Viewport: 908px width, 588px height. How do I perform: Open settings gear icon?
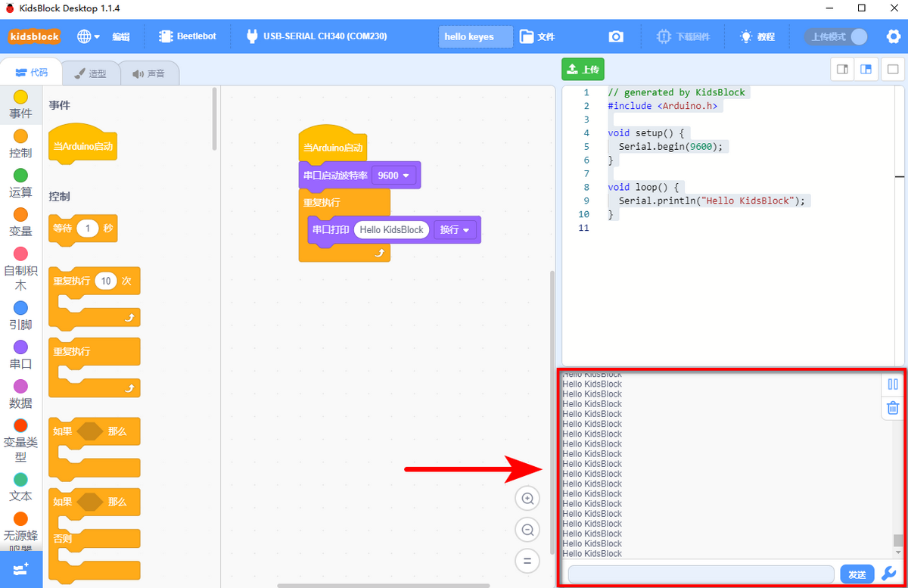pyautogui.click(x=893, y=36)
